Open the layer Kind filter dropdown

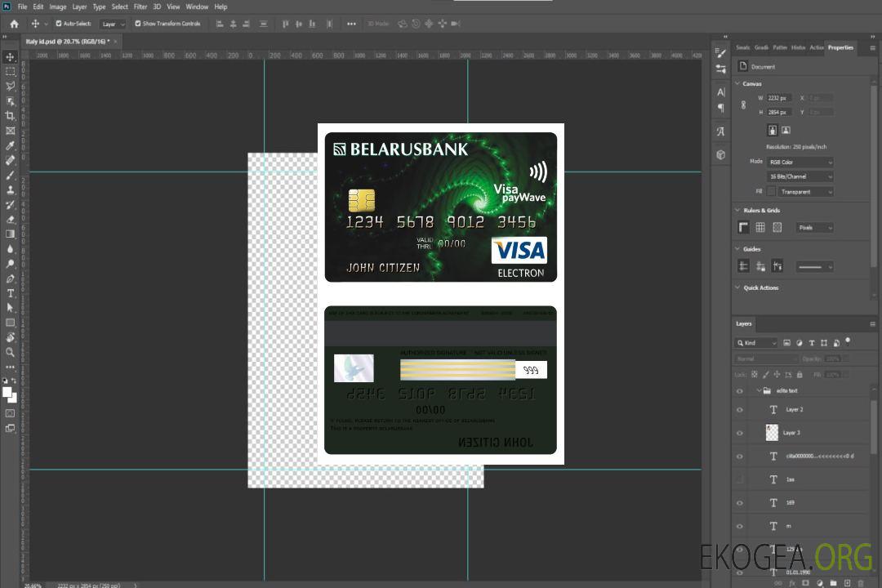756,343
